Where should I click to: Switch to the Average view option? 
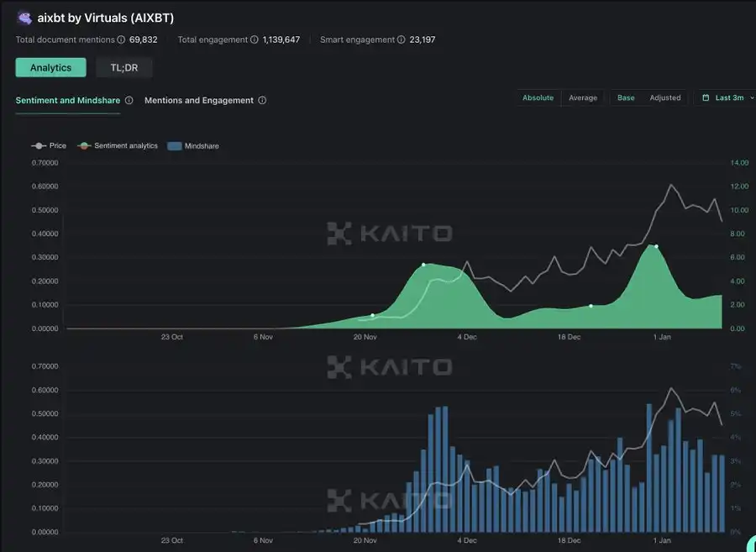pyautogui.click(x=583, y=98)
